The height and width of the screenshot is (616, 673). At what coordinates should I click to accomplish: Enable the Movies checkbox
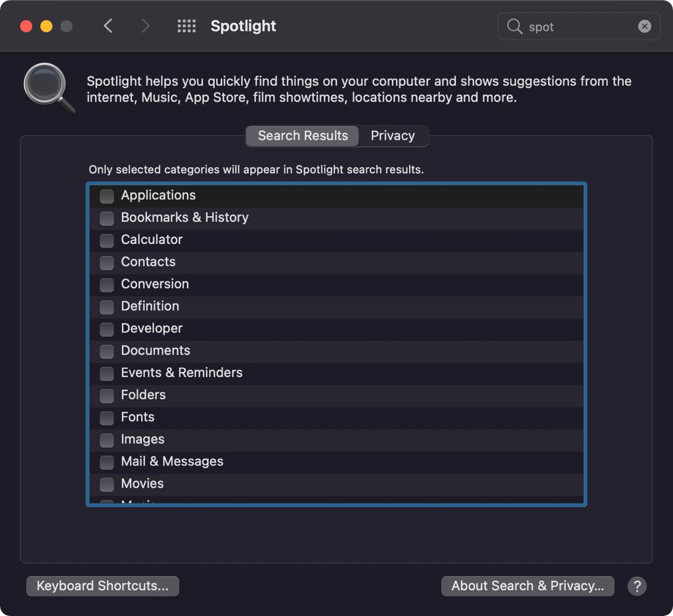tap(107, 484)
